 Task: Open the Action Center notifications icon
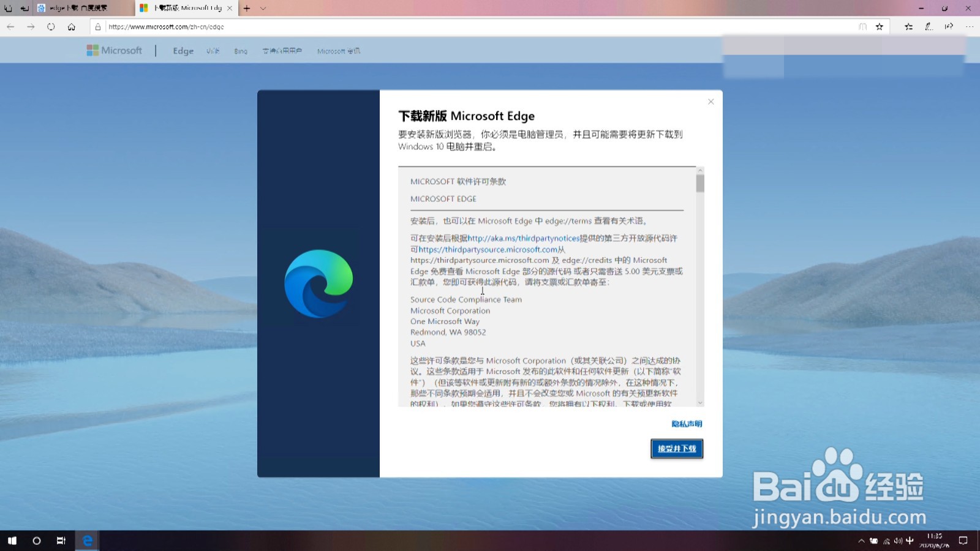[963, 541]
